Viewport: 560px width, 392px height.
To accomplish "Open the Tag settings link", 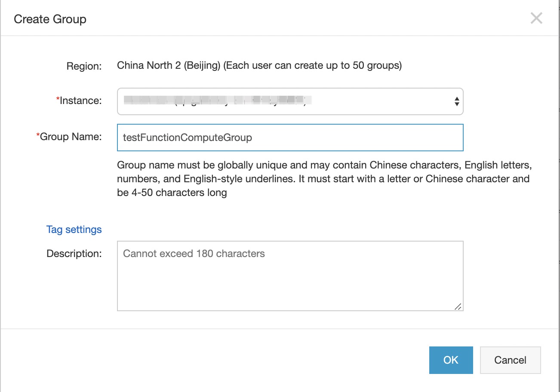I will [74, 230].
